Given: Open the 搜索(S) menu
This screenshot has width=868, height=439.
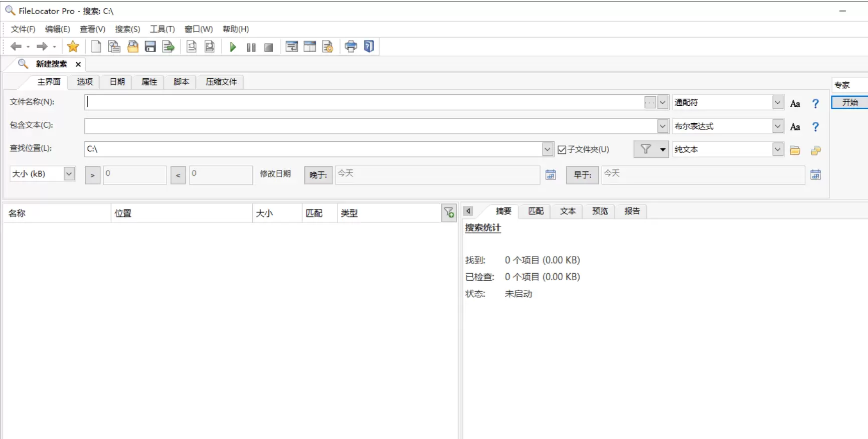Looking at the screenshot, I should tap(127, 29).
